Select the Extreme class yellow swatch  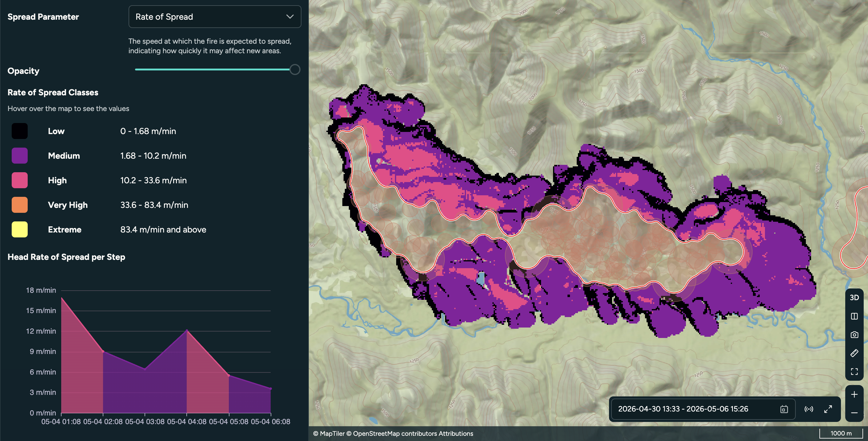coord(20,229)
